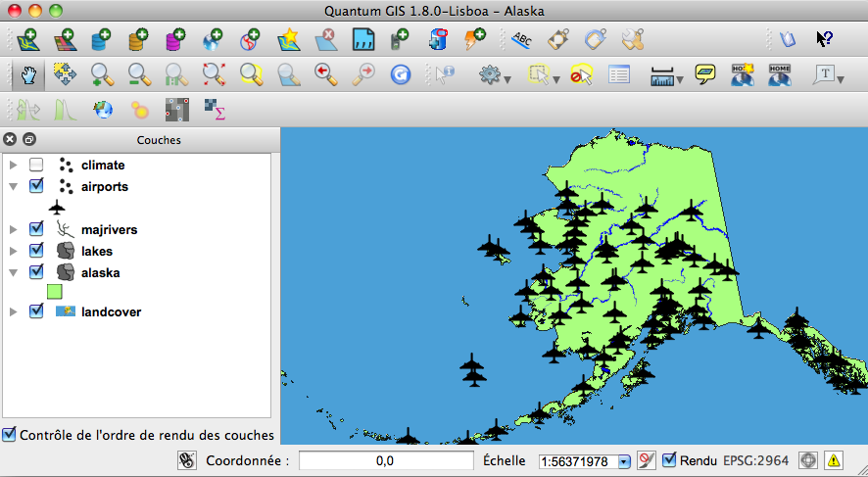The height and width of the screenshot is (477, 868).
Task: Create a new bookmark
Action: (742, 74)
